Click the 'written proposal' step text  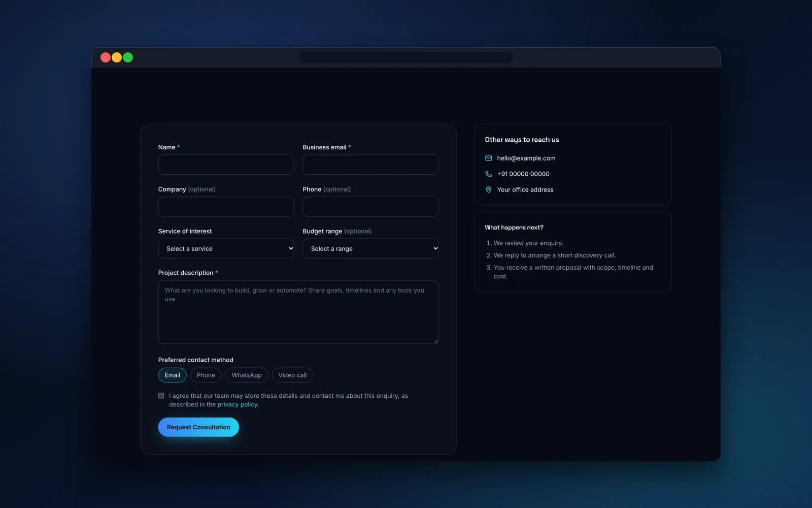573,272
